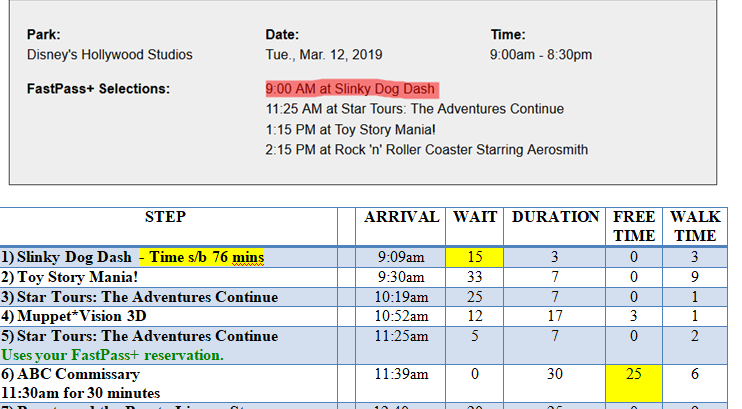Click the WALK TIME column header
Viewport: 742px width, 409px height.
click(693, 226)
